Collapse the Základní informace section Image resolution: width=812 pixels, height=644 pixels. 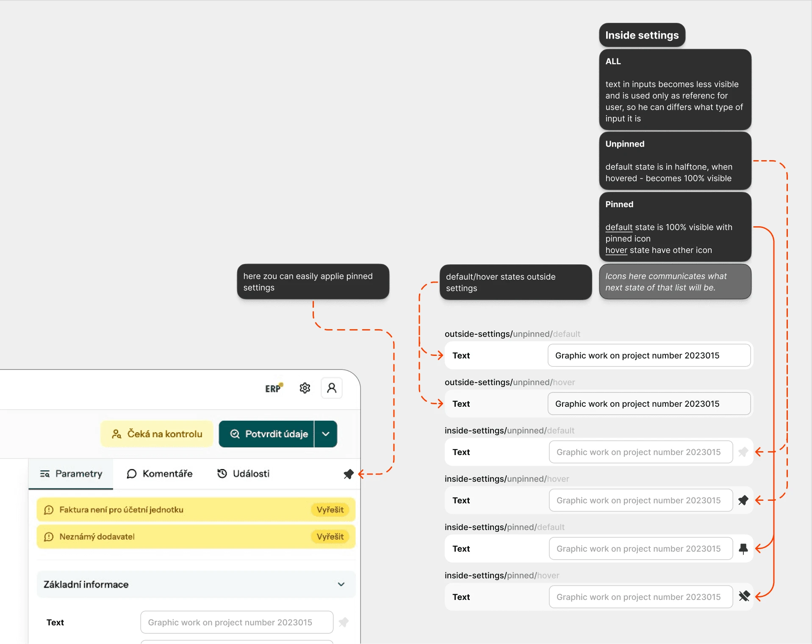(341, 585)
